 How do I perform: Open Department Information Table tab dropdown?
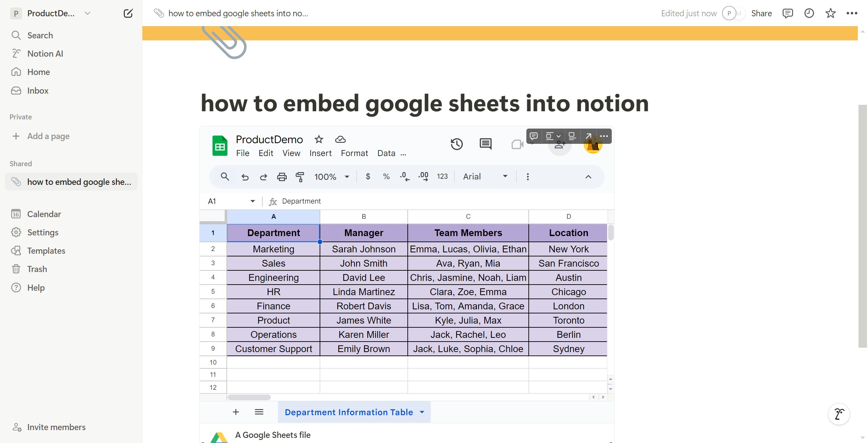click(x=422, y=412)
